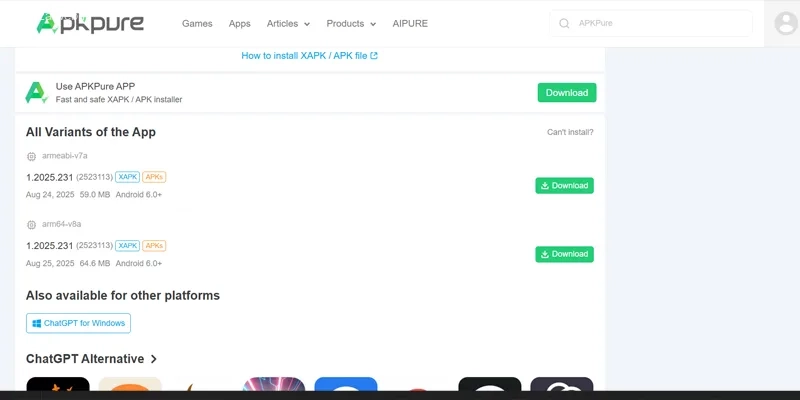Click the armeabi-v7a chip icon

tap(32, 157)
